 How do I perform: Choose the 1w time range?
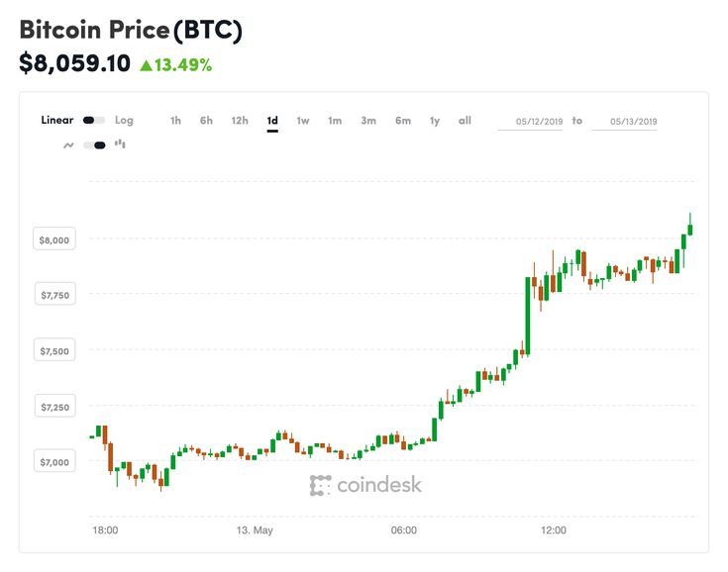point(303,121)
